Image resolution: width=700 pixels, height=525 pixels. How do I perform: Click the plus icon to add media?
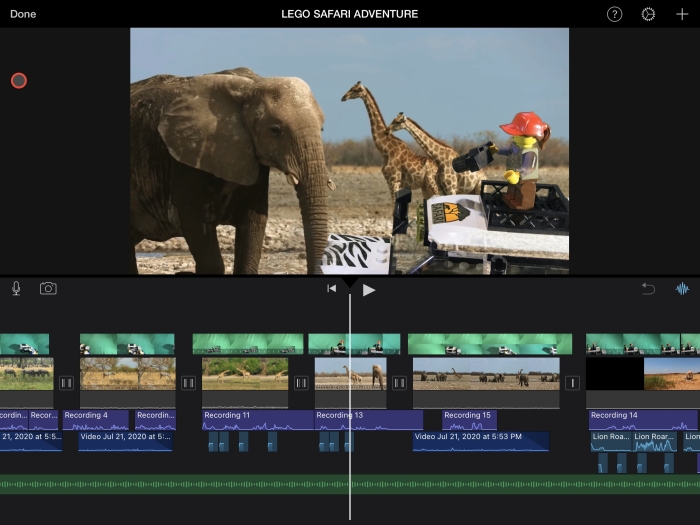click(682, 14)
